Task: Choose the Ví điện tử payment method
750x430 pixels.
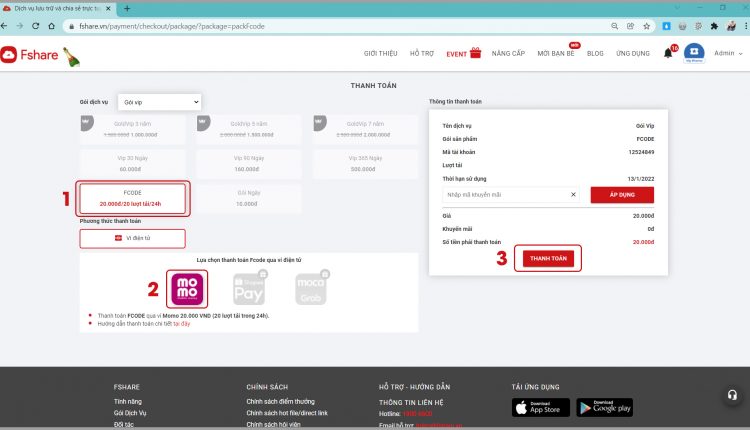Action: 132,238
